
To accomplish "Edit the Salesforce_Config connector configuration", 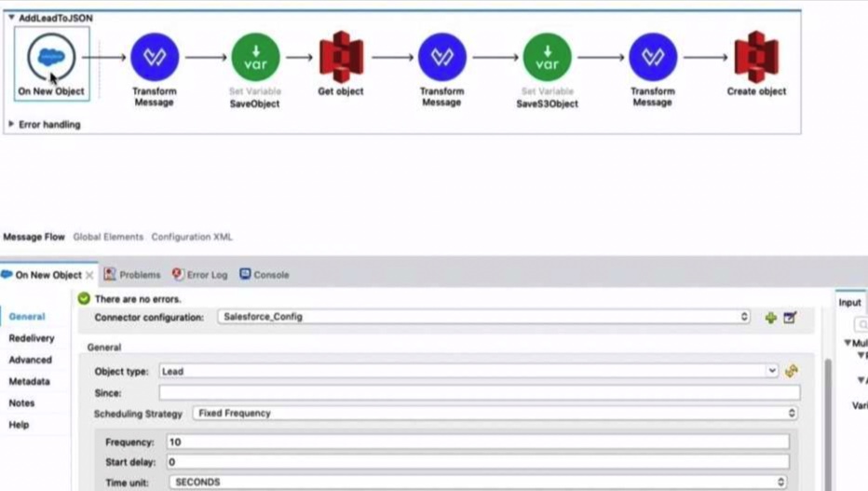I will (x=790, y=318).
